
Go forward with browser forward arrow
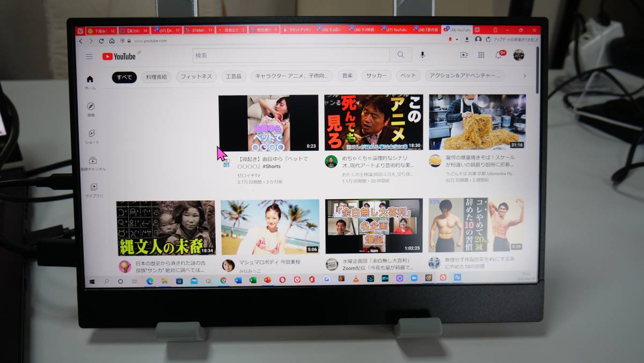pos(91,41)
